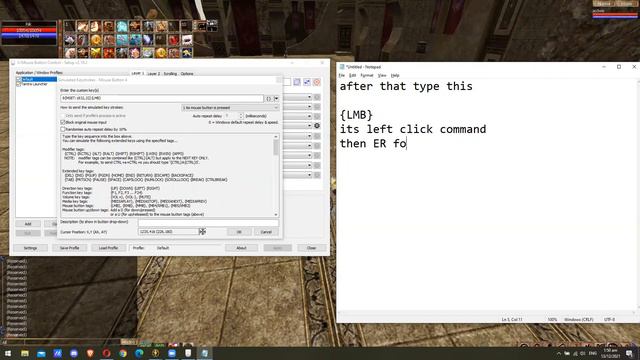Click the cursor position coordinates field
Viewport: 640px width, 360px height.
pyautogui.click(x=168, y=231)
